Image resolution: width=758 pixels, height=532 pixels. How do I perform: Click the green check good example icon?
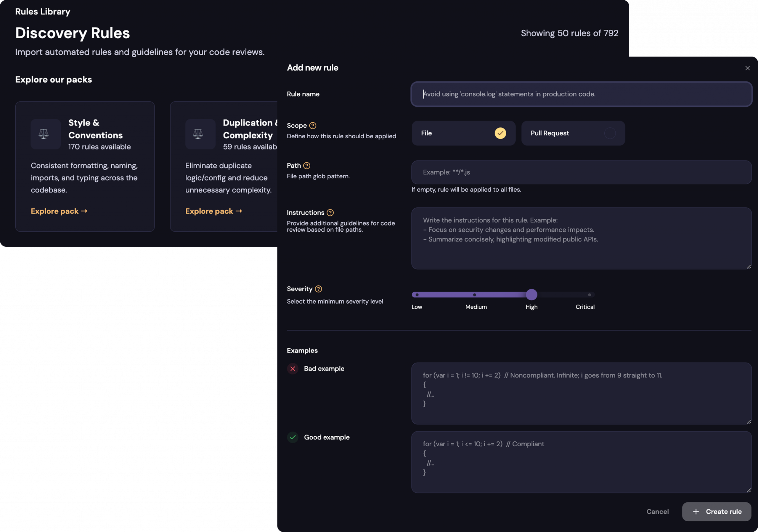(293, 437)
